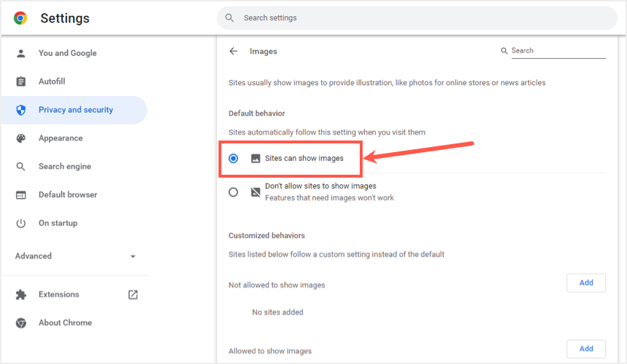627x364 pixels.
Task: Expand the Advanced section arrow
Action: pyautogui.click(x=133, y=256)
